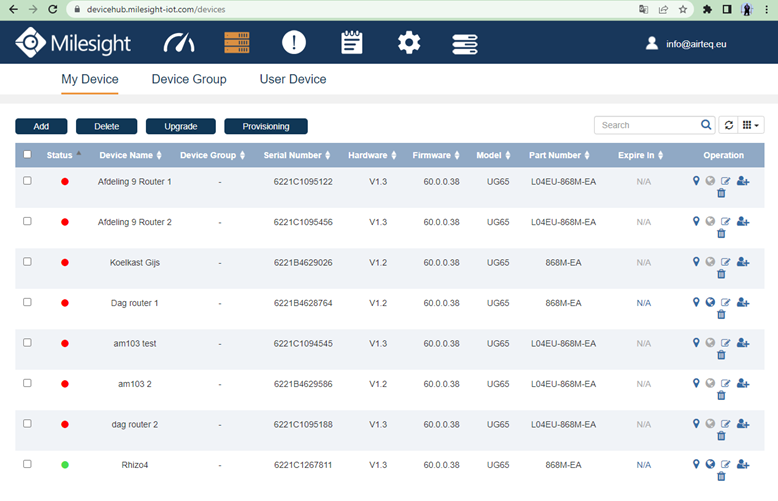Open location pin for dag router 2
Image resolution: width=778 pixels, height=501 pixels.
[696, 423]
